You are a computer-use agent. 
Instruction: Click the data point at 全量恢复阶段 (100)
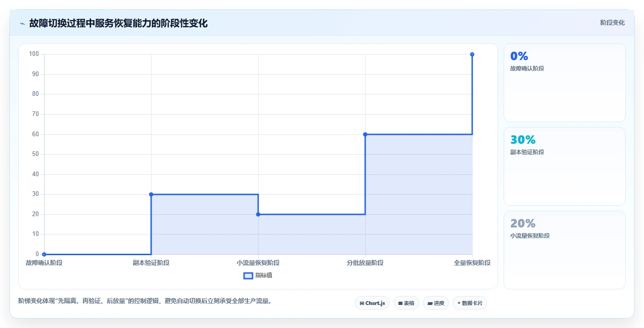point(472,55)
